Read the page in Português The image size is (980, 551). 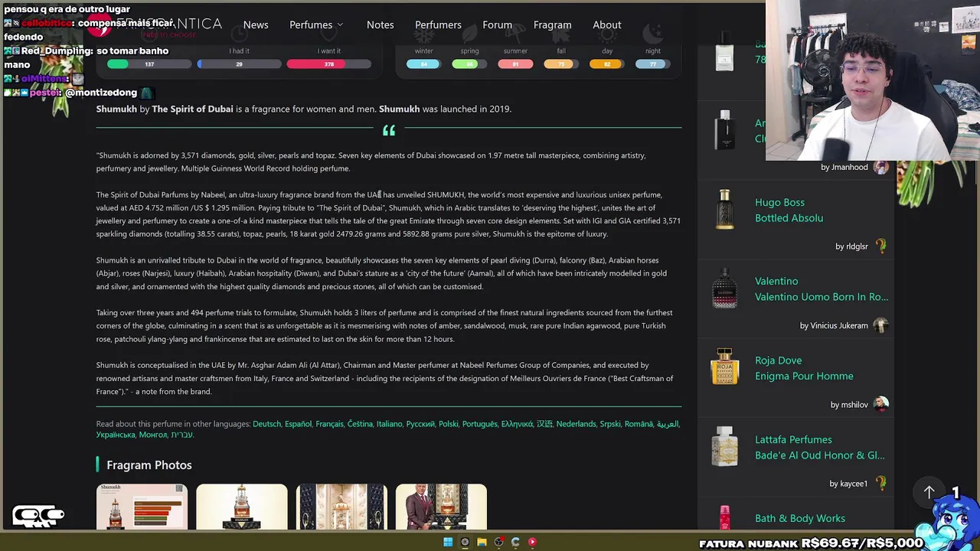pyautogui.click(x=479, y=424)
